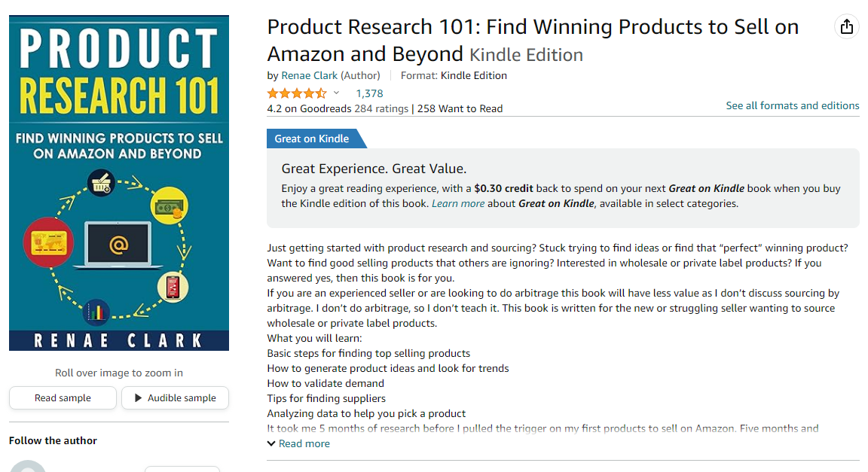868x472 pixels.
Task: Click the half-filled fifth star
Action: 322,92
